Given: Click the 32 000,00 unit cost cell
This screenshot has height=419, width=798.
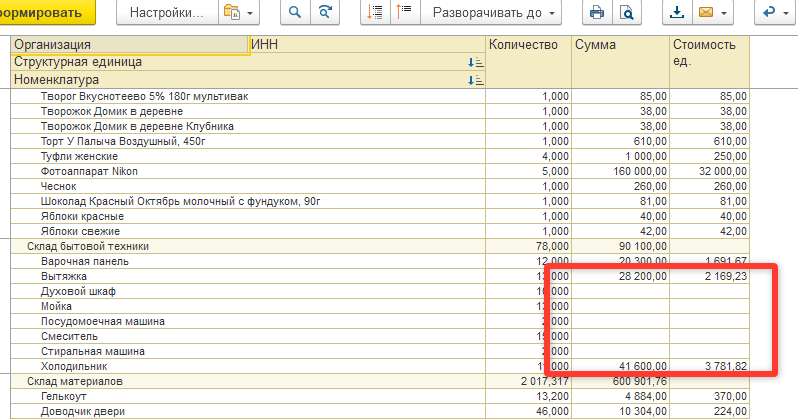Looking at the screenshot, I should click(x=709, y=171).
